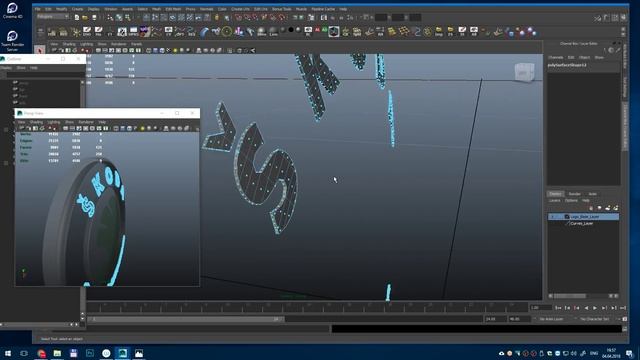Image resolution: width=640 pixels, height=360 pixels.
Task: Open the No Character Set dropdown
Action: point(595,319)
